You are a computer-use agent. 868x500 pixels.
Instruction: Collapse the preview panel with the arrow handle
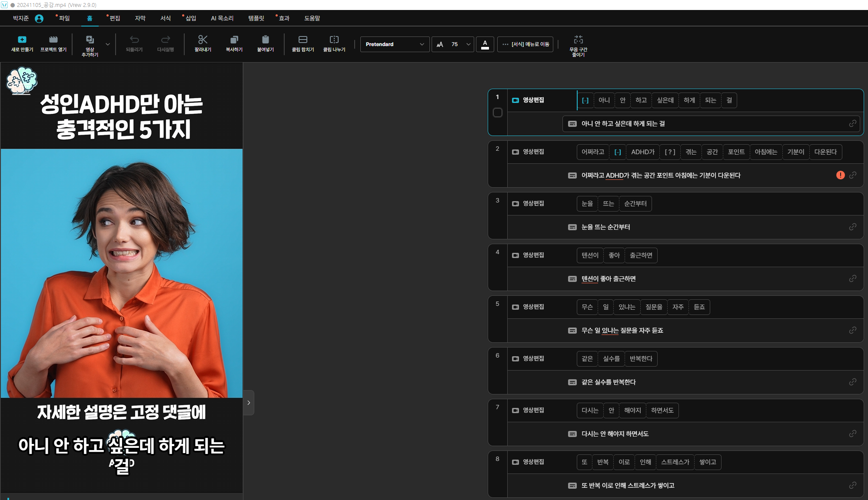pos(249,403)
